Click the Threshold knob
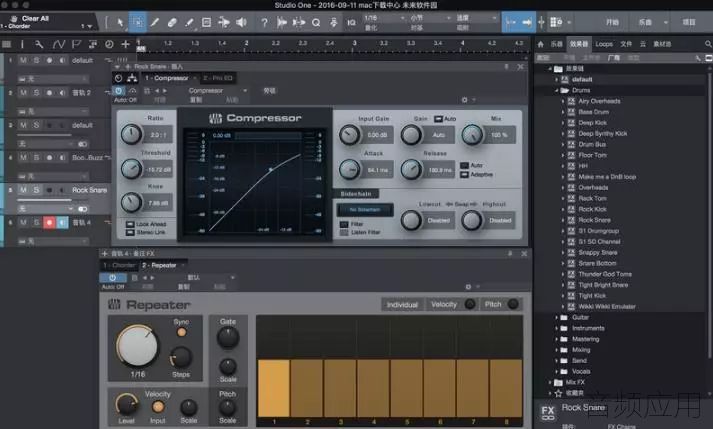 131,168
